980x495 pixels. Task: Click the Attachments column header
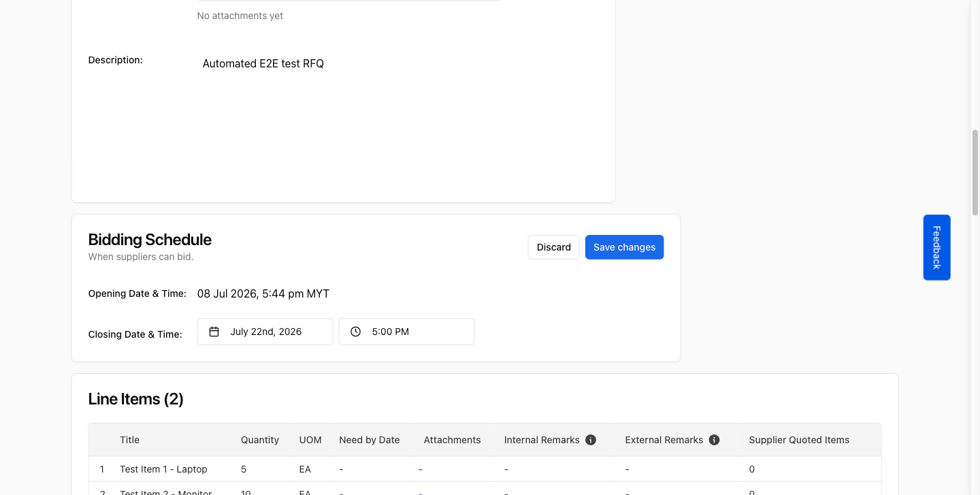[x=452, y=440]
